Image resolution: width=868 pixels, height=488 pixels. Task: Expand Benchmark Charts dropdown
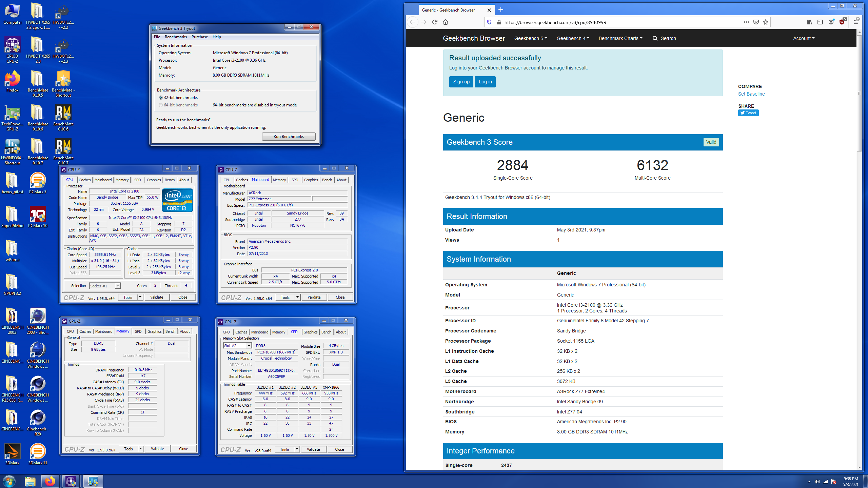point(620,38)
